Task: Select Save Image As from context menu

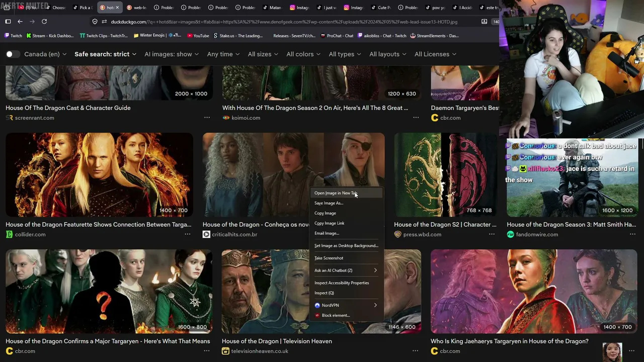Action: click(347, 203)
